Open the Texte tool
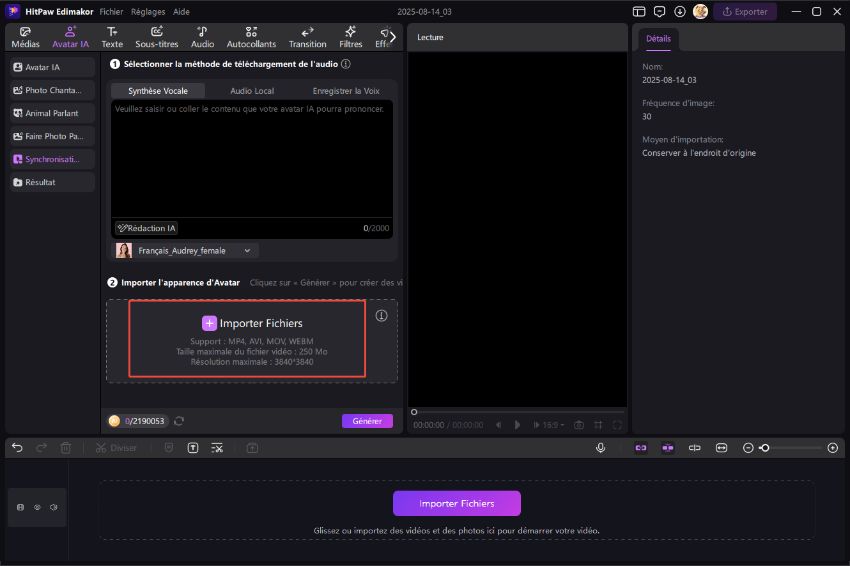Screen dimensions: 850x566 click(112, 37)
